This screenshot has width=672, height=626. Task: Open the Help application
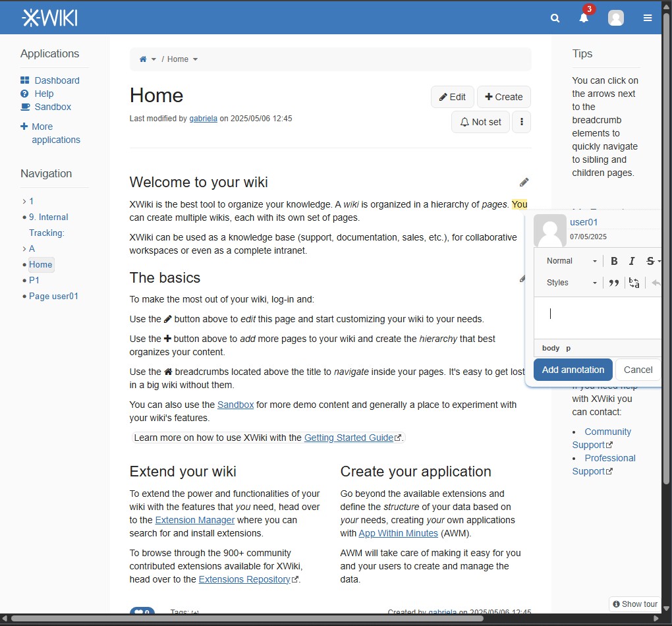[44, 94]
